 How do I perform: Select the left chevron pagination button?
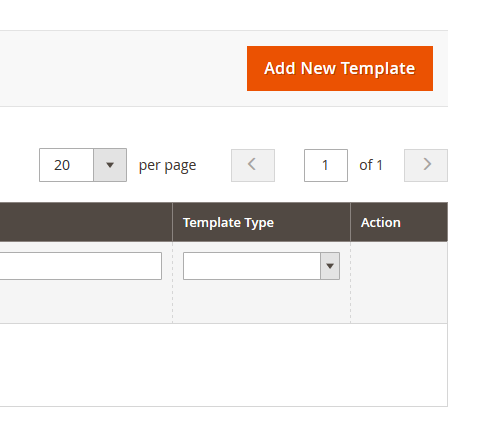pos(253,165)
